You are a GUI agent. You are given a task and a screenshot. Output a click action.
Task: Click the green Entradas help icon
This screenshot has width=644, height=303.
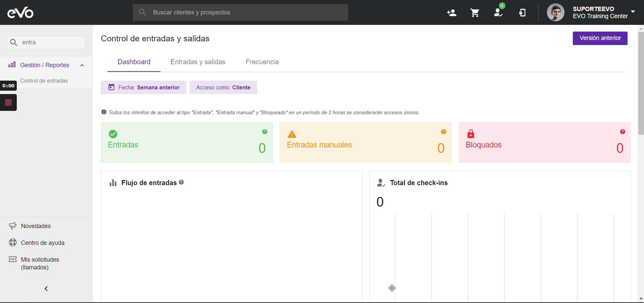coord(265,132)
